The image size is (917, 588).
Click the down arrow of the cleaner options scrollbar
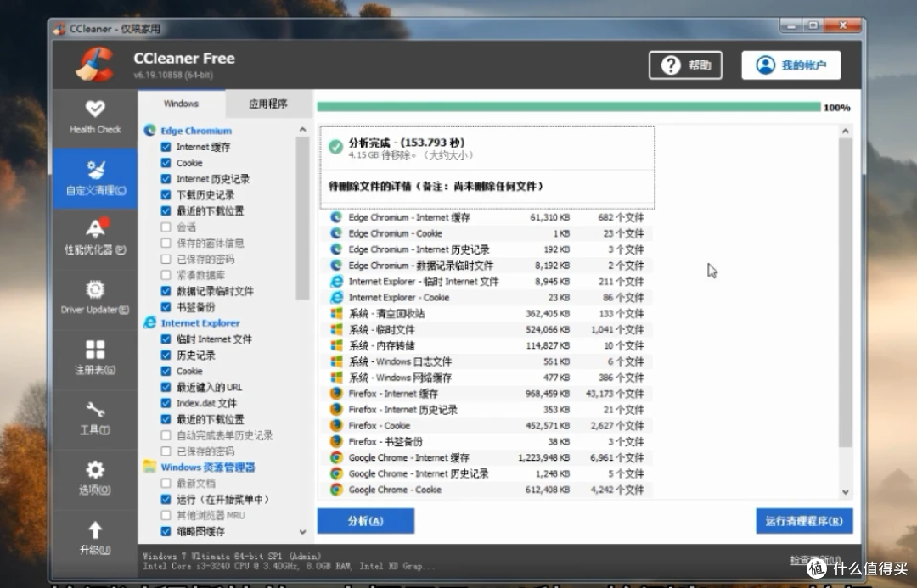point(302,532)
